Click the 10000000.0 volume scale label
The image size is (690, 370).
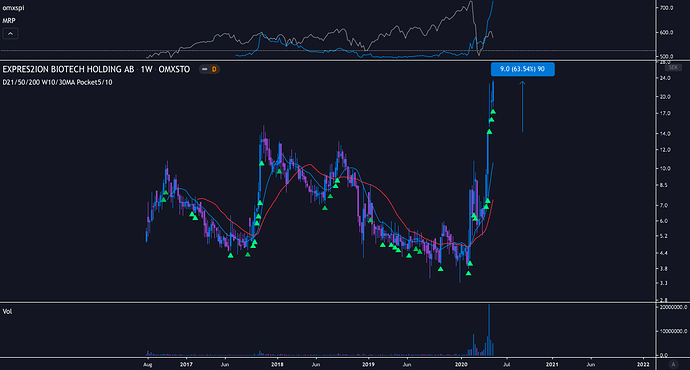[673, 331]
